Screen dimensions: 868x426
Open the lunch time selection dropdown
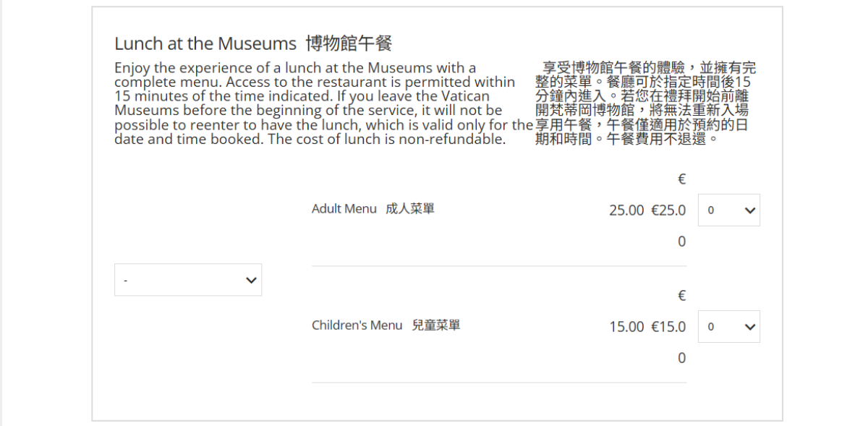coord(187,280)
